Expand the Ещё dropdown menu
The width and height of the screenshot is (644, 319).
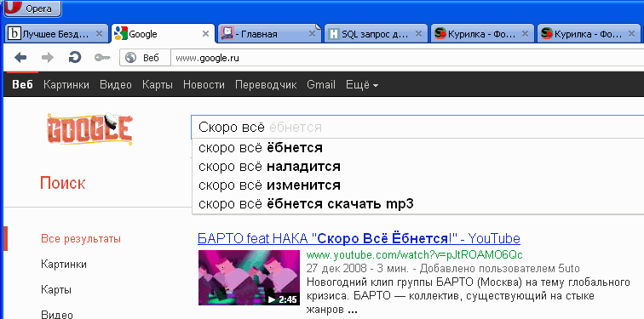click(x=362, y=85)
